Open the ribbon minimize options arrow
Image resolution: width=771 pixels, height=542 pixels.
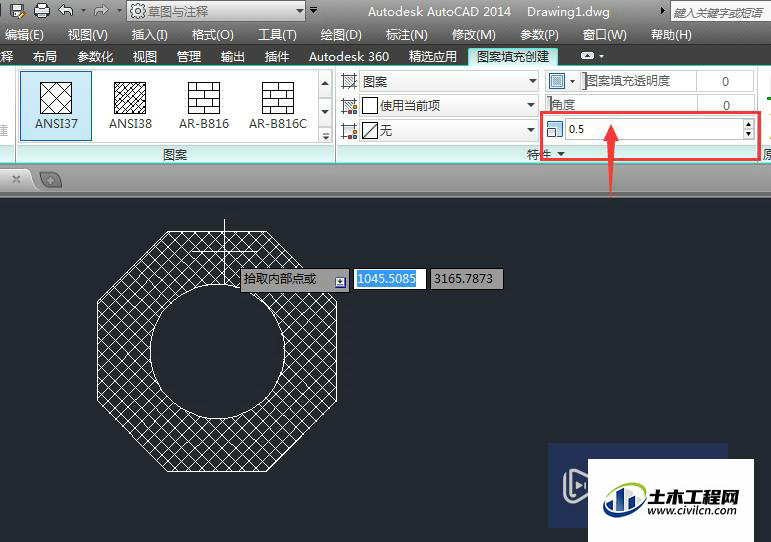tap(601, 57)
